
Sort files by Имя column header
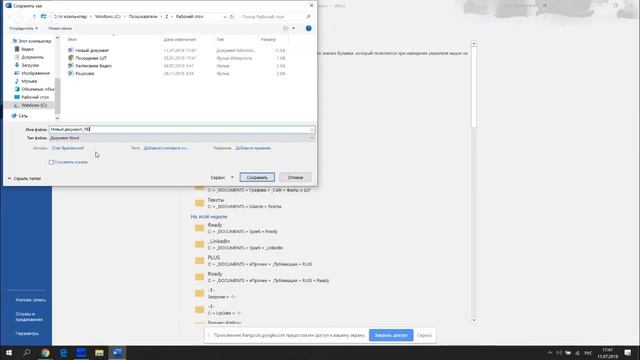(72, 40)
